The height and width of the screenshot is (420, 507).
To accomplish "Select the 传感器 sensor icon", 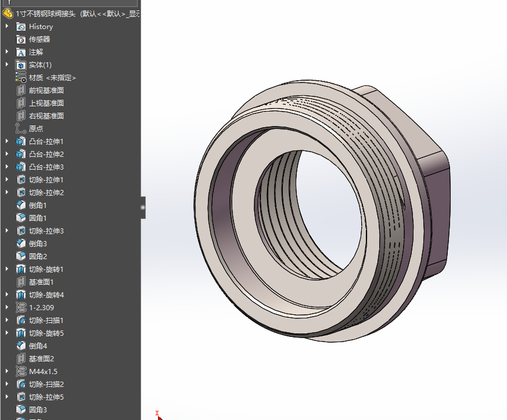I will pos(21,40).
